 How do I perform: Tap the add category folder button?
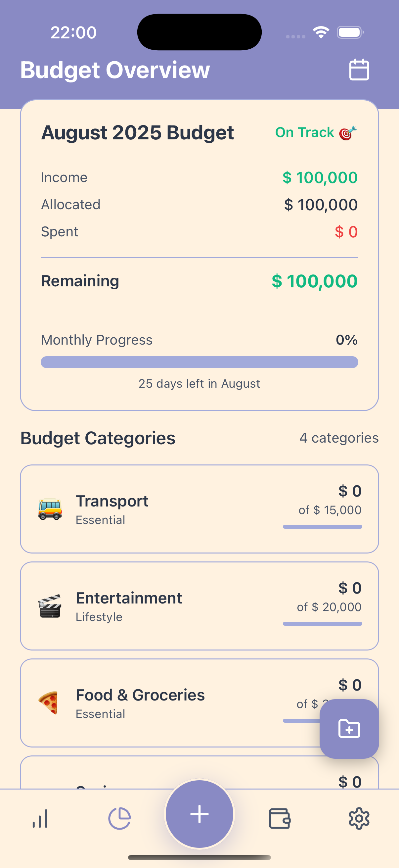[349, 729]
